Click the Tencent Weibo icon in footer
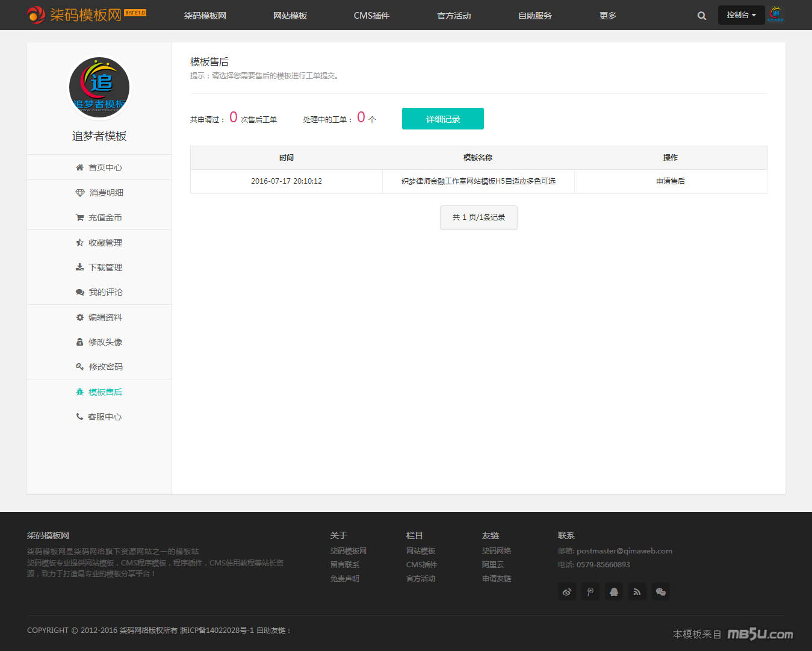Viewport: 812px width, 651px height. pos(590,592)
